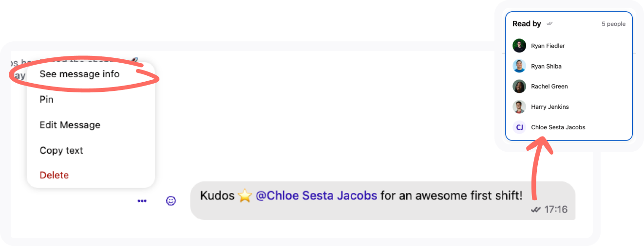Screen dimensions: 644x246
Task: Click the read receipt checkmarks beside 17:16
Action: point(535,210)
